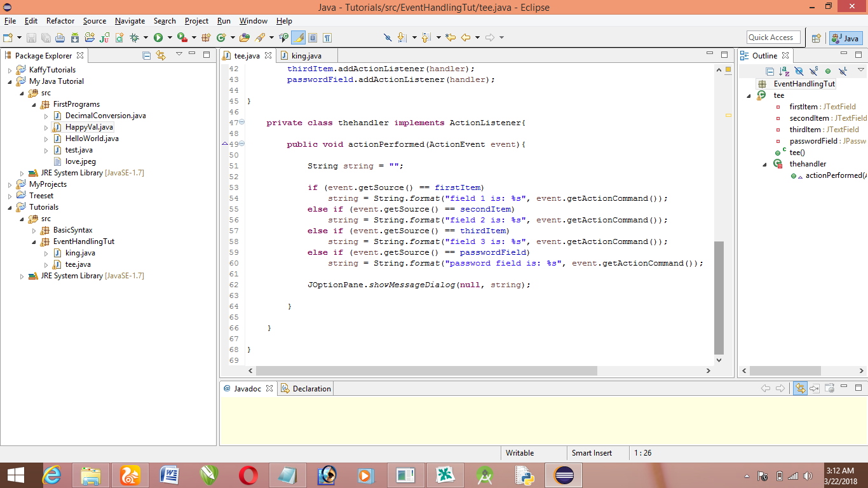Click the editor vertical scrollbar thumb

pos(719,297)
